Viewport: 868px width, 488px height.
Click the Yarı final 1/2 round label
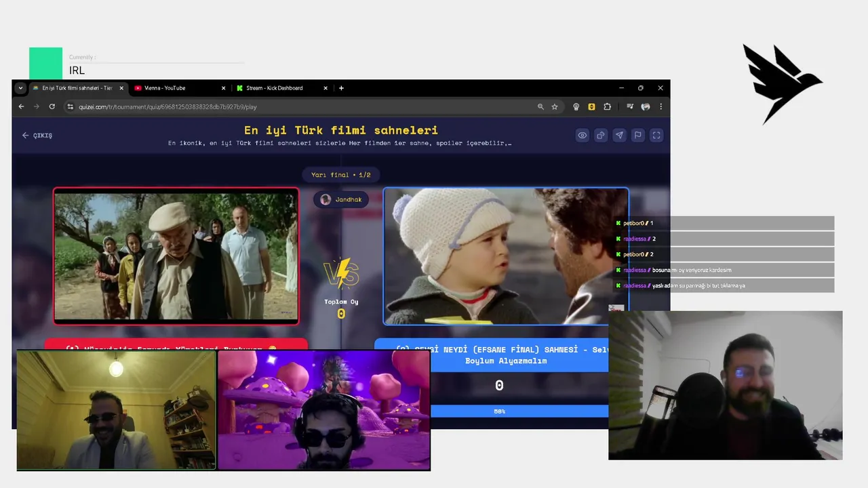point(341,175)
